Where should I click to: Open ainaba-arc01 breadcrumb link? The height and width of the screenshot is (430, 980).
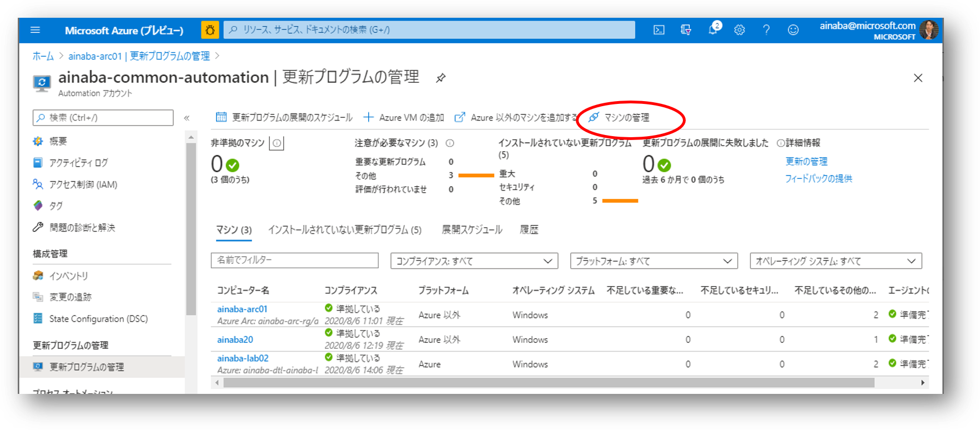[x=139, y=56]
